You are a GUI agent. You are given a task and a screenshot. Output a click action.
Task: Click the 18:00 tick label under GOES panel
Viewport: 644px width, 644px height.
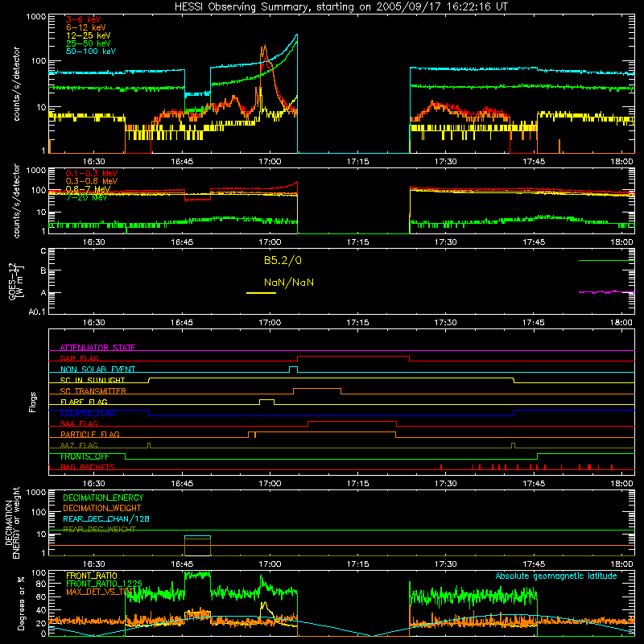pyautogui.click(x=621, y=323)
